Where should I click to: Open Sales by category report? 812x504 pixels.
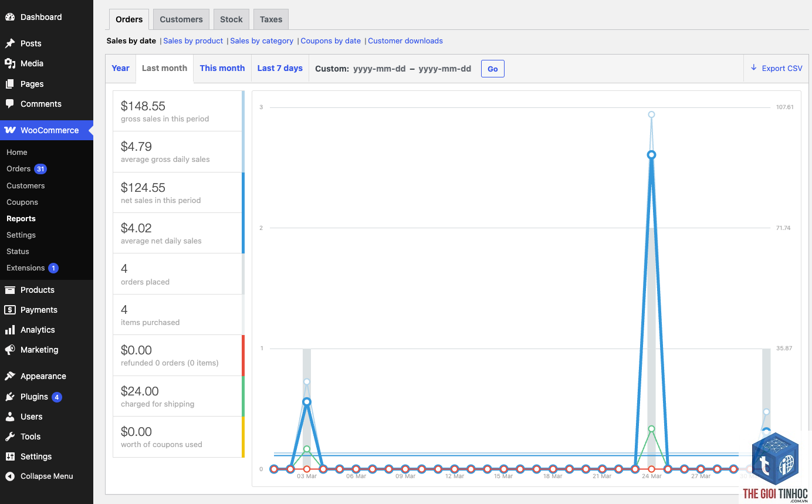[262, 41]
